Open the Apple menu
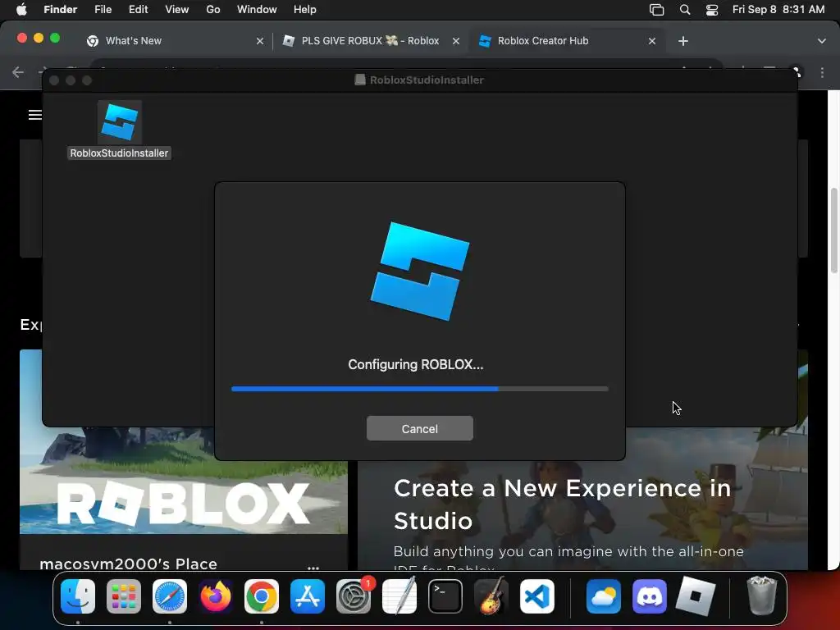Image resolution: width=840 pixels, height=630 pixels. point(21,10)
